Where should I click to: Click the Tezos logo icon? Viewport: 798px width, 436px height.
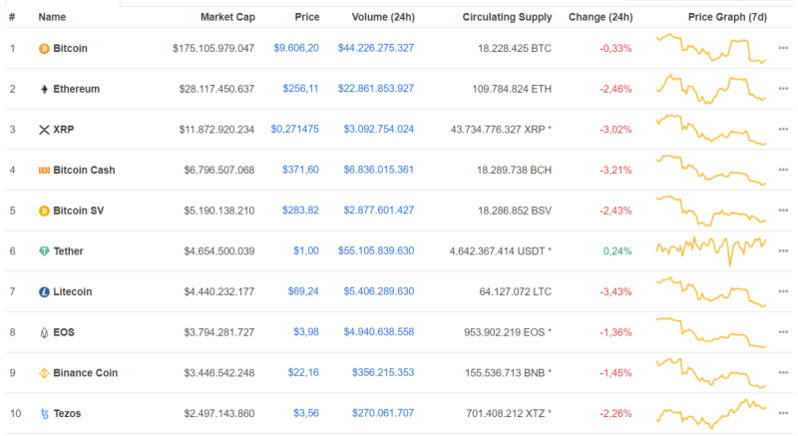[x=43, y=413]
